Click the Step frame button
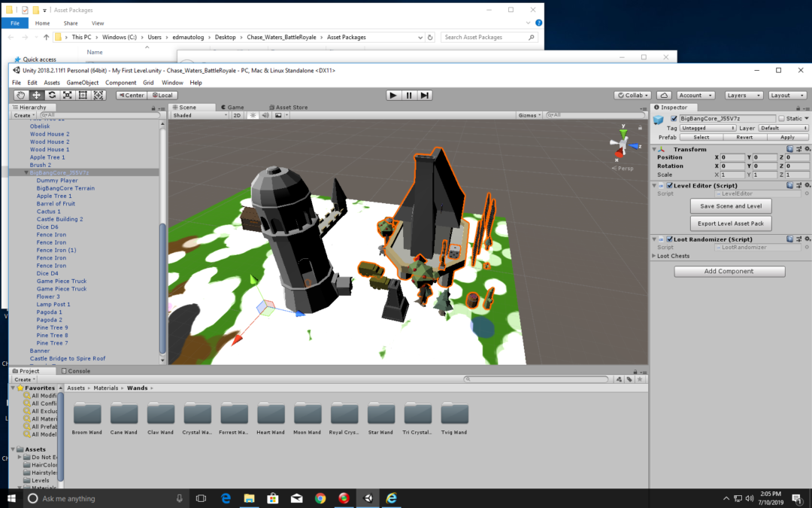The image size is (812, 508). [425, 96]
